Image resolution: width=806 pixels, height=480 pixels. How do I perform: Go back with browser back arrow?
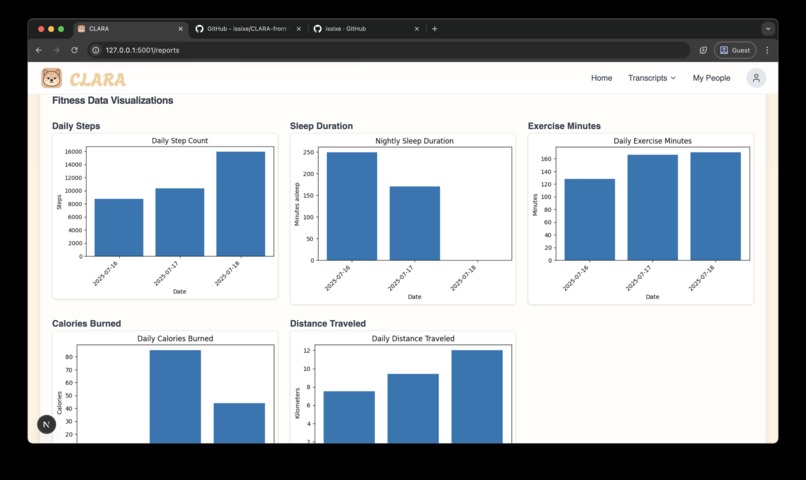pos(39,50)
